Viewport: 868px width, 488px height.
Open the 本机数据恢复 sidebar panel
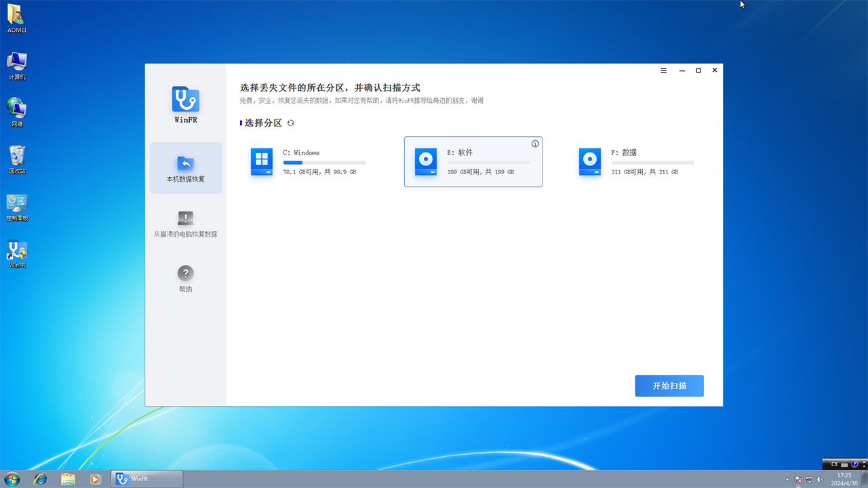[185, 168]
